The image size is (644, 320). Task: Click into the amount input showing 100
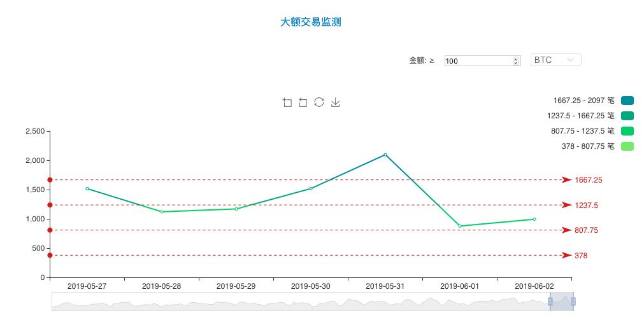click(478, 61)
